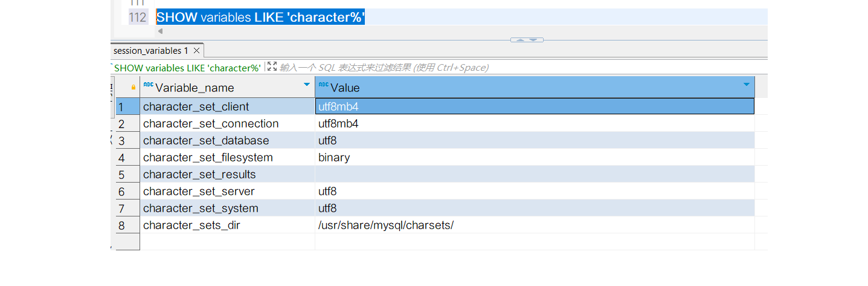Click utf8 value of character_set_server
Screen dimensions: 868x286
point(535,191)
